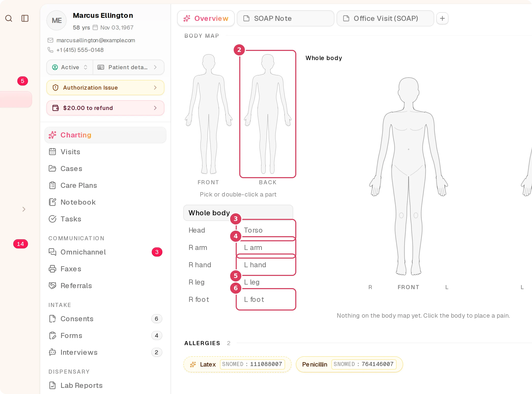
Task: Open the Active status dropdown
Action: pyautogui.click(x=70, y=67)
